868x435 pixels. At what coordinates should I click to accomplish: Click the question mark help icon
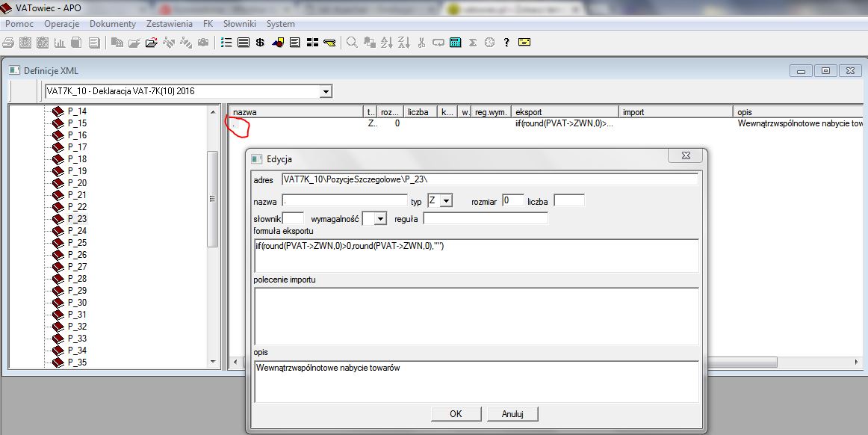pos(506,43)
